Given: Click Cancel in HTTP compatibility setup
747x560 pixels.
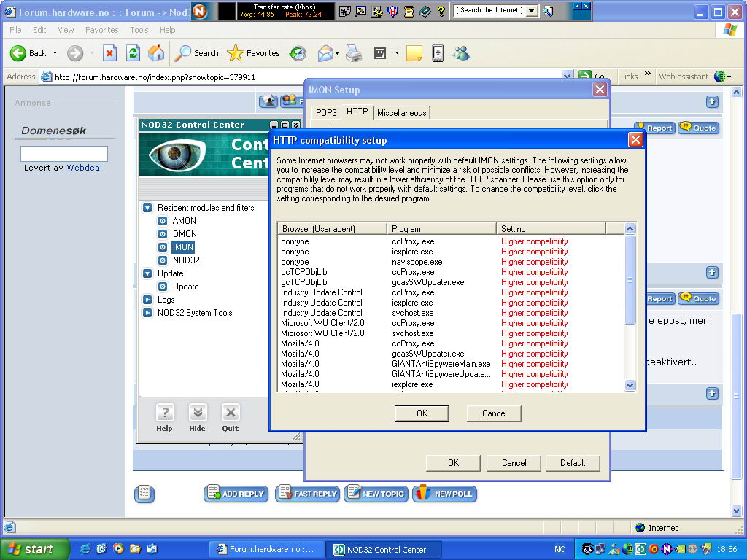Looking at the screenshot, I should tap(494, 413).
